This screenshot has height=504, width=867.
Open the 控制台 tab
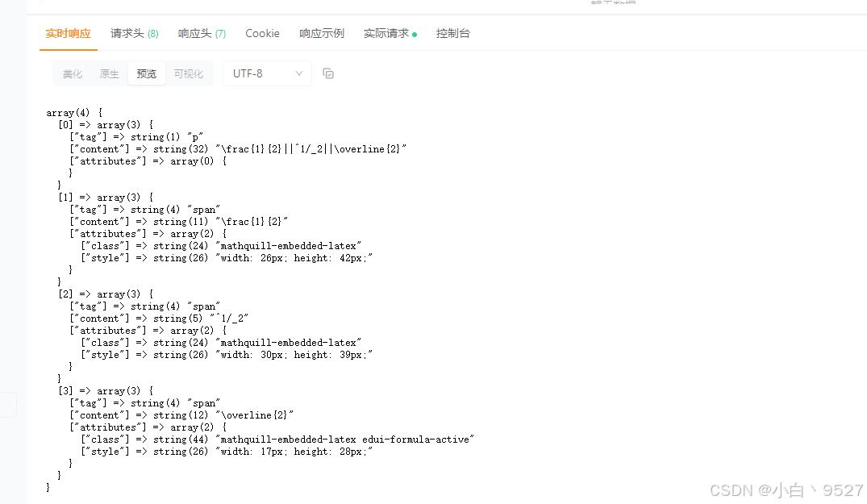452,33
